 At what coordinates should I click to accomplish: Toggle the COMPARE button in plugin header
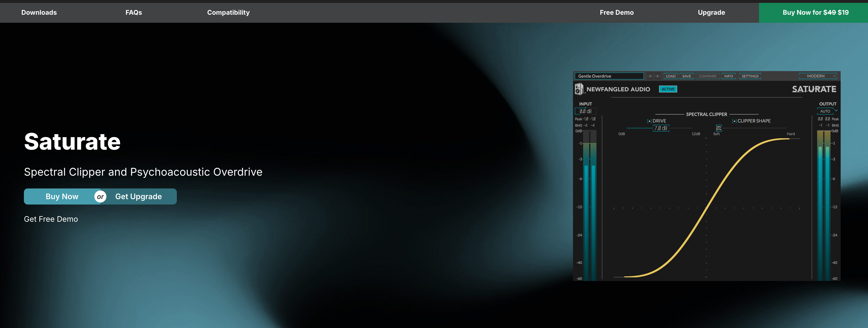point(707,76)
